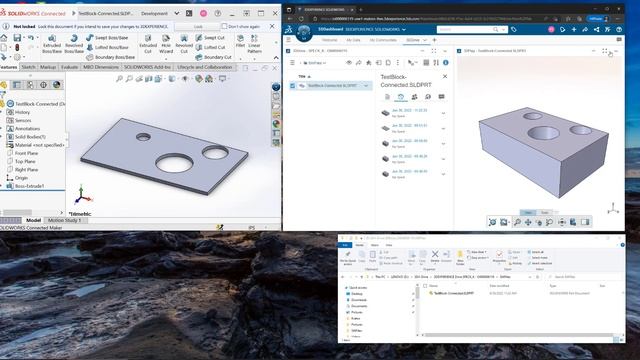Screen dimensions: 640x360
Task: Toggle the eye visibility icon in 3DDrive toolbar
Action: (349, 62)
